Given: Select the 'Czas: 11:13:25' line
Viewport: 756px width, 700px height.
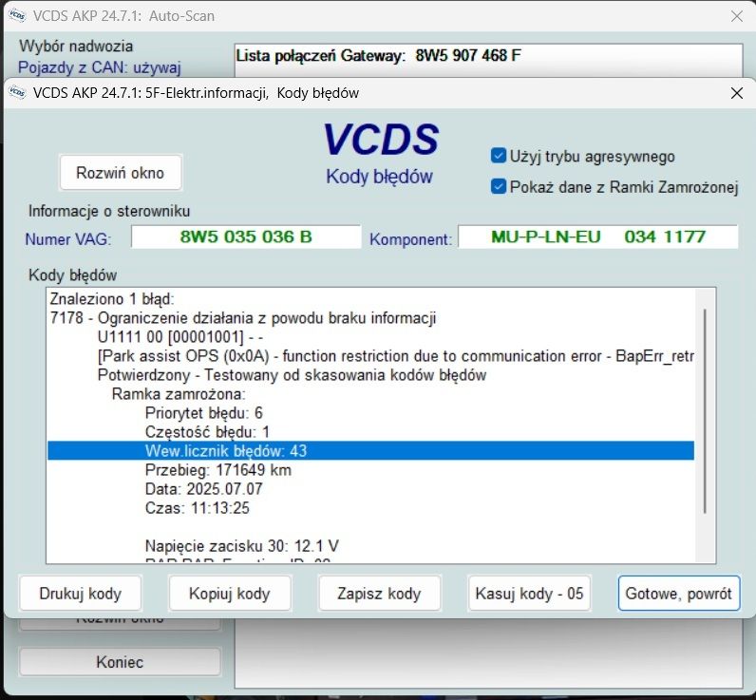Looking at the screenshot, I should click(370, 508).
